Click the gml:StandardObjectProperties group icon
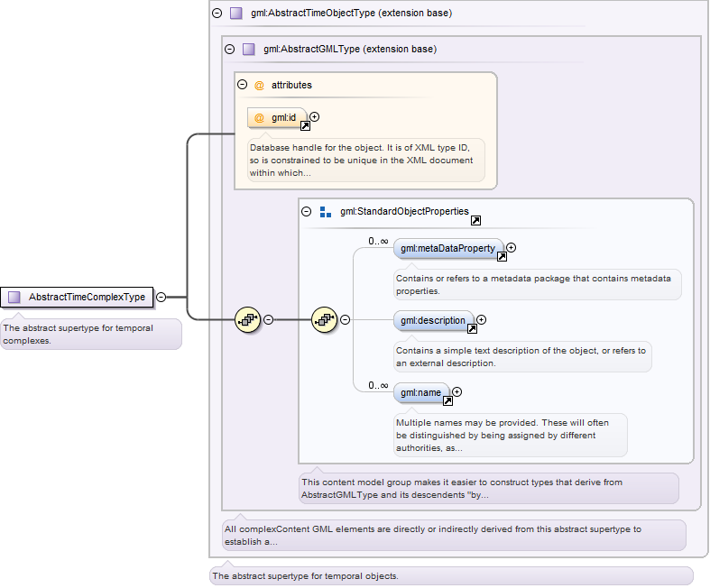Screen dimensions: 710x588 pos(326,212)
